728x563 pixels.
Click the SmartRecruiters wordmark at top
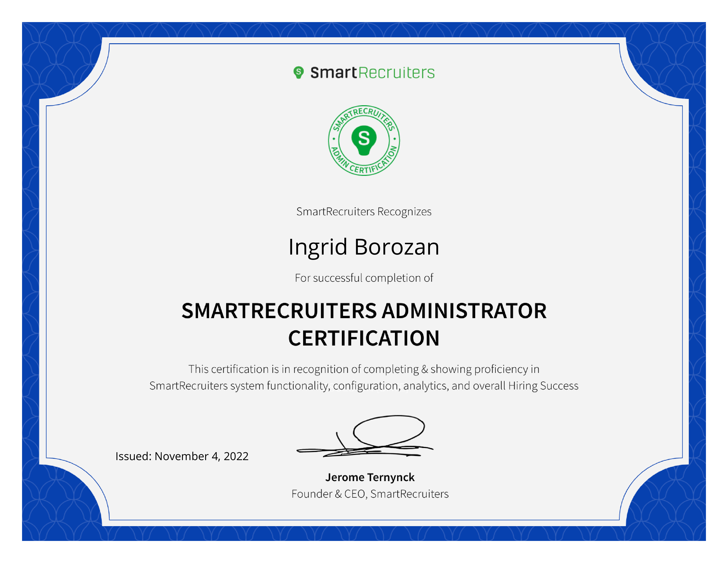point(372,73)
